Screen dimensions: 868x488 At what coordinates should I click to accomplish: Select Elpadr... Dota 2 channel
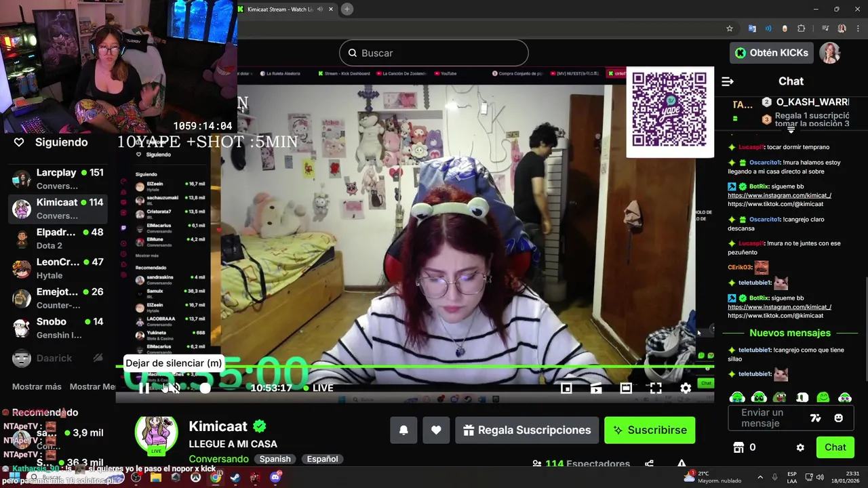click(58, 239)
